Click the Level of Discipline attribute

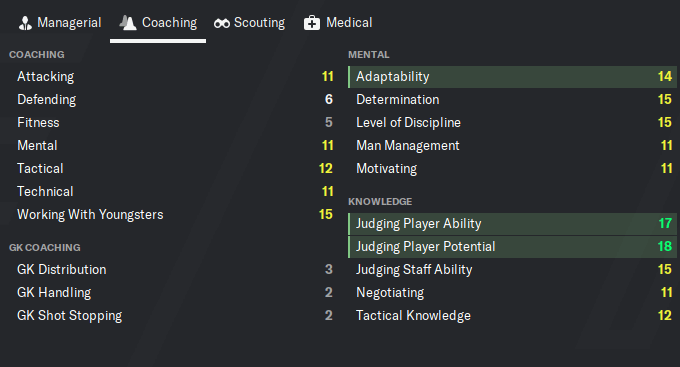pos(408,123)
